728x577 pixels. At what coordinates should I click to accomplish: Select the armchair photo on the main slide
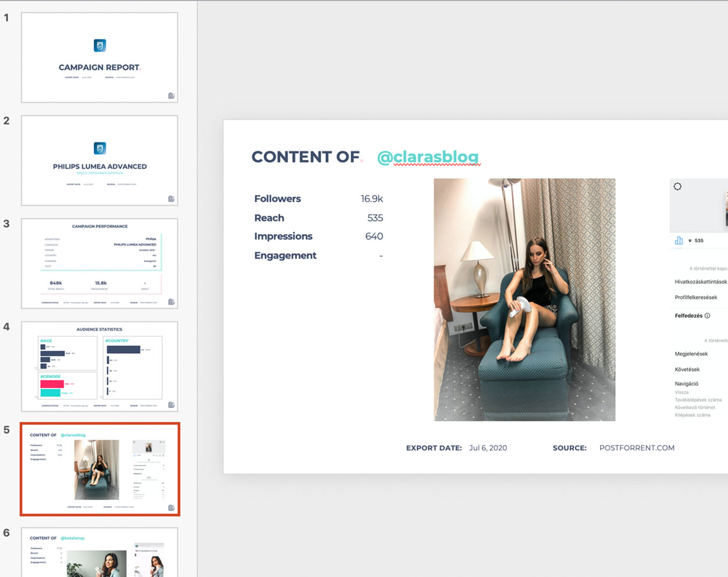click(525, 299)
